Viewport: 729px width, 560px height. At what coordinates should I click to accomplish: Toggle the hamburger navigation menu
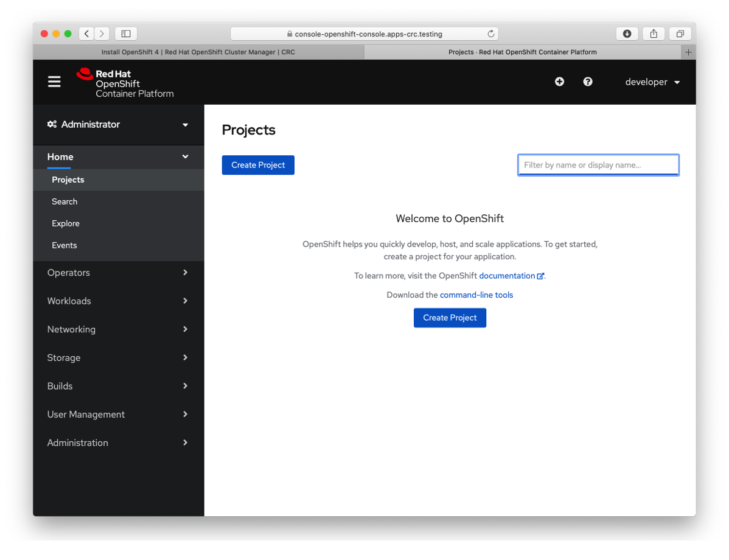[54, 82]
